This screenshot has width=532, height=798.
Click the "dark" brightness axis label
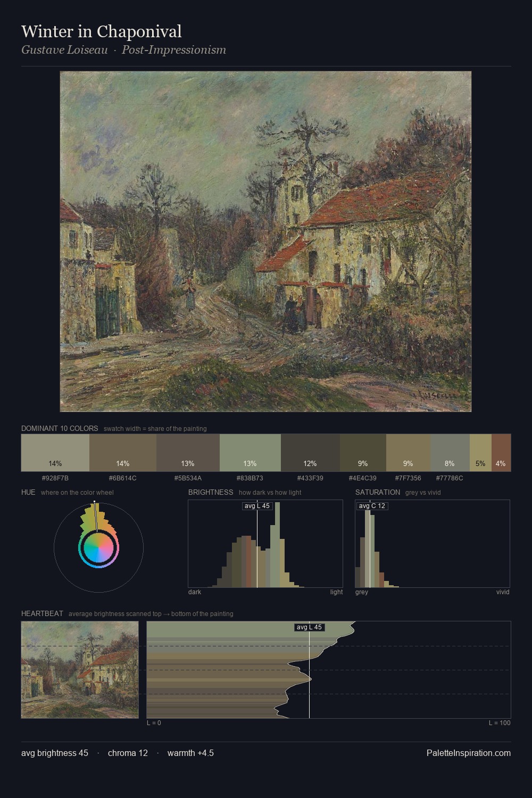(195, 592)
